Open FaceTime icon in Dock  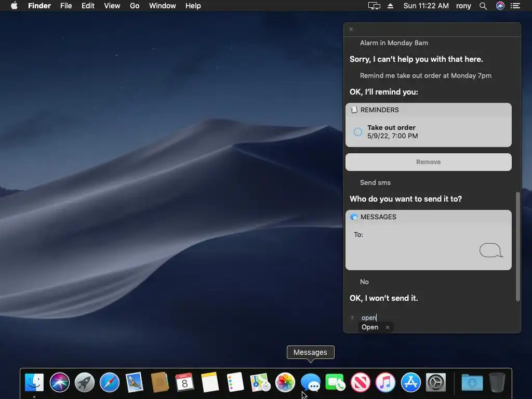335,382
